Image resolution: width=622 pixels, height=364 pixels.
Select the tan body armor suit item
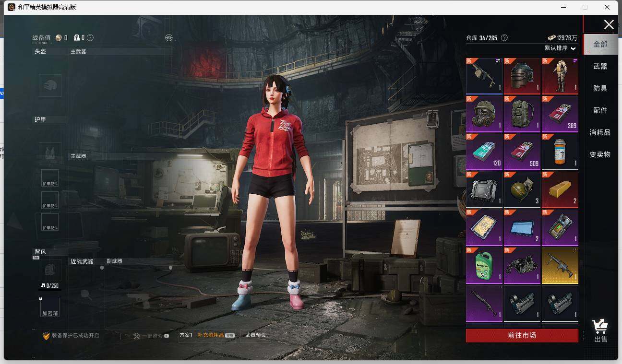[560, 76]
